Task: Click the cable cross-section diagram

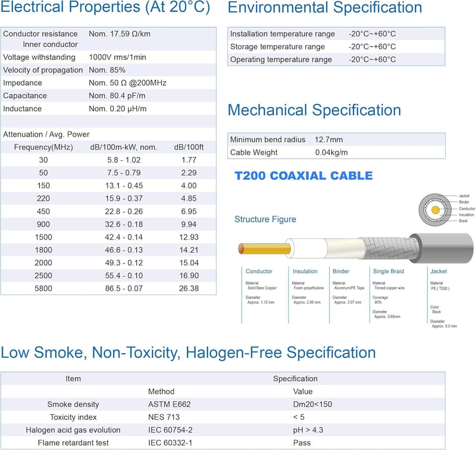Action: pyautogui.click(x=435, y=210)
